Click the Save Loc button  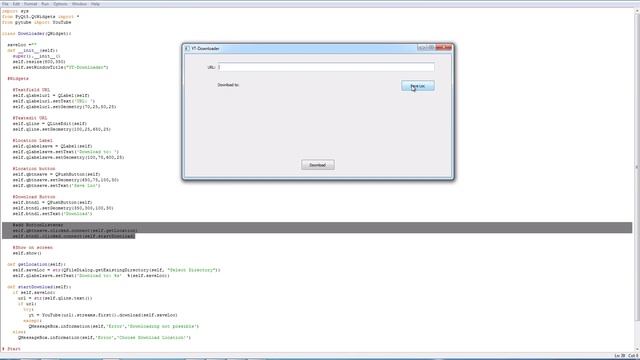[418, 86]
